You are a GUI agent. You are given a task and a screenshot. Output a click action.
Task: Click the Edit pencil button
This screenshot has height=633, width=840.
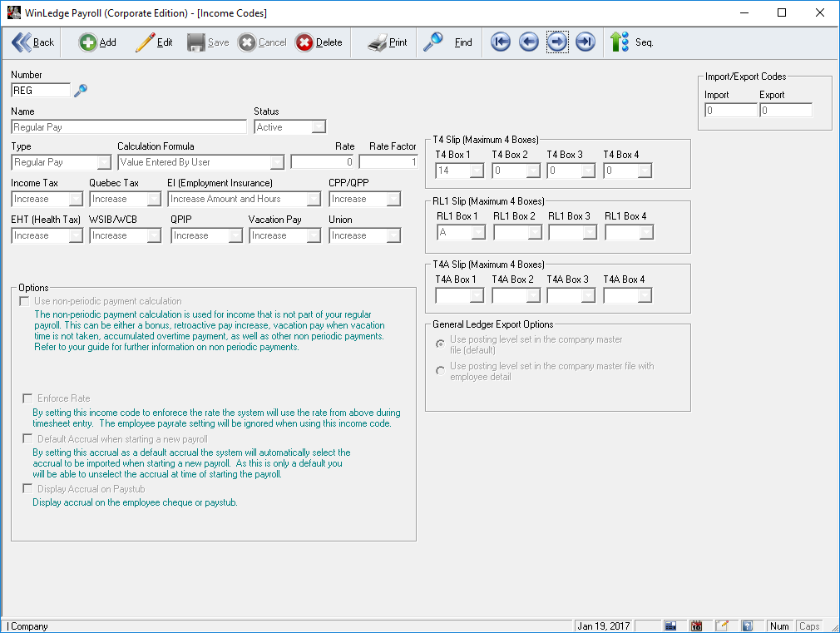click(154, 42)
